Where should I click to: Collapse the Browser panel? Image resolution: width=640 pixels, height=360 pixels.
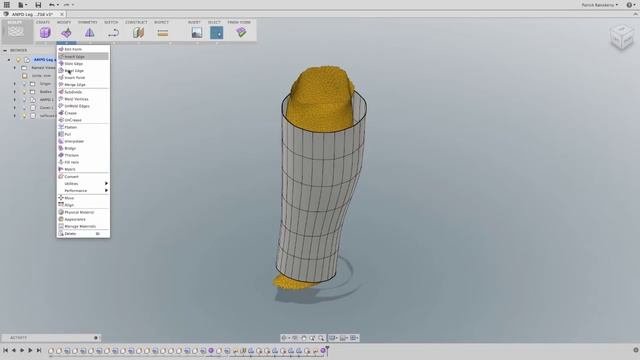click(5, 50)
